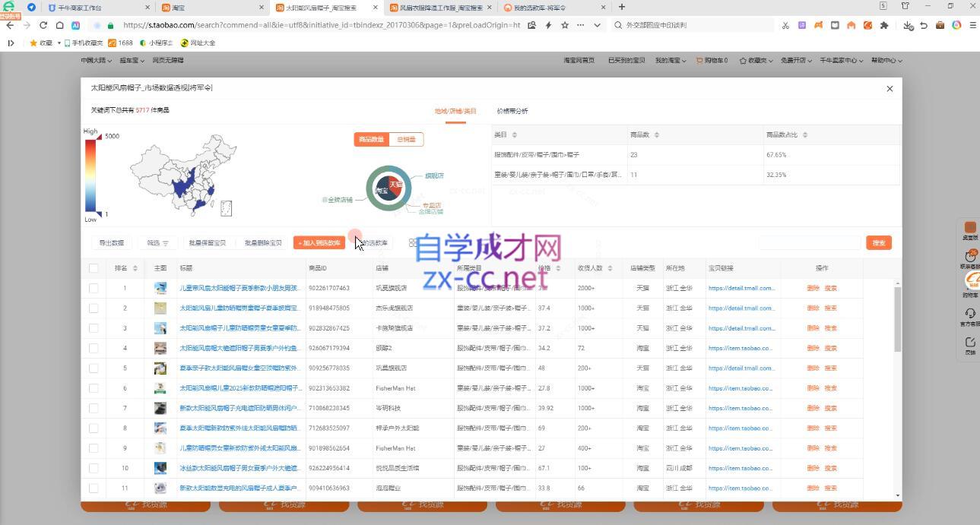This screenshot has height=525, width=980.
Task: Click thumbnail image of rank 10 product
Action: click(160, 468)
